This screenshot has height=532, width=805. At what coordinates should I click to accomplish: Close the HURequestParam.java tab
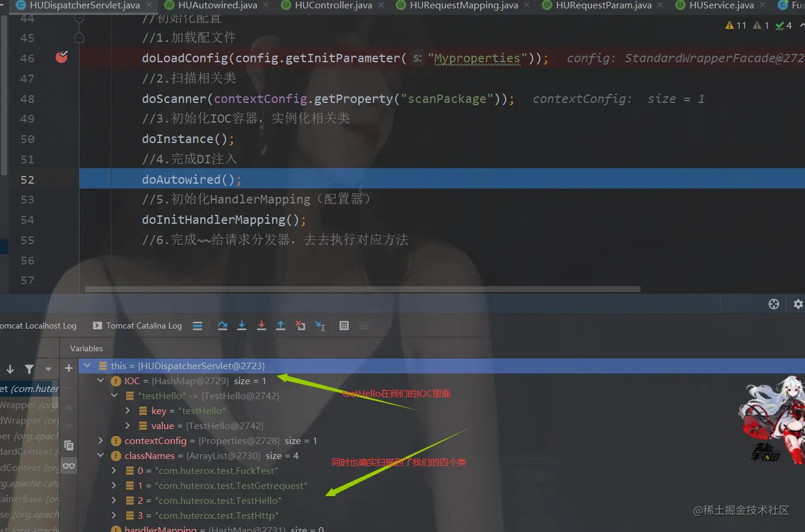click(x=660, y=5)
